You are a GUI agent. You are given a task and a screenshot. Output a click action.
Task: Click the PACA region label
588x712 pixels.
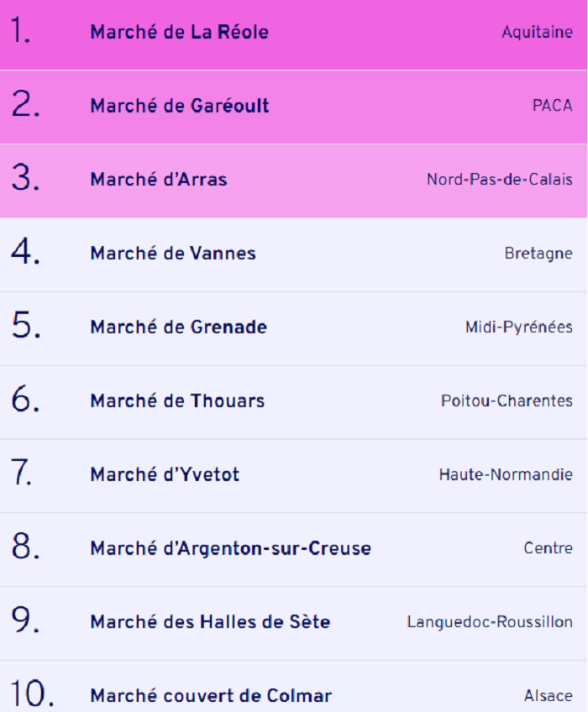pos(552,106)
